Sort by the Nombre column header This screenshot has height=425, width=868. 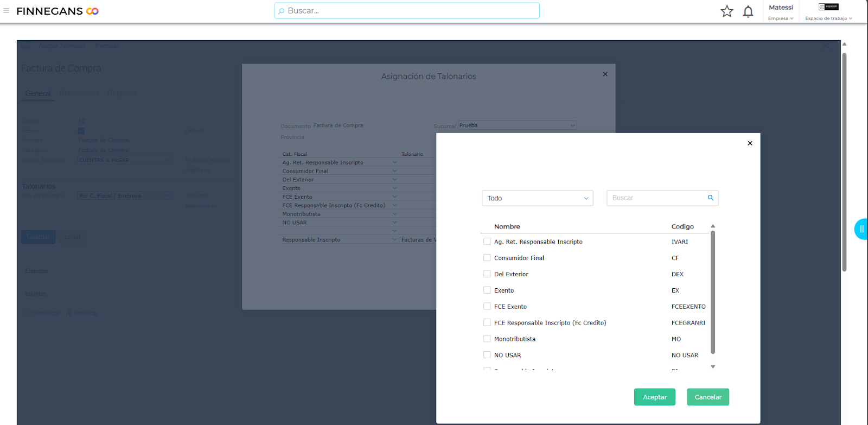[507, 226]
